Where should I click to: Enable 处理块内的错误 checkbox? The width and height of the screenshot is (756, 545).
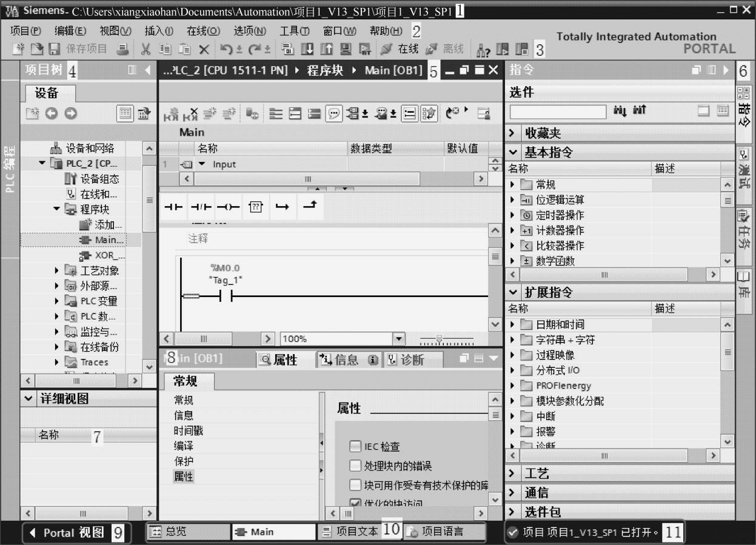[355, 466]
